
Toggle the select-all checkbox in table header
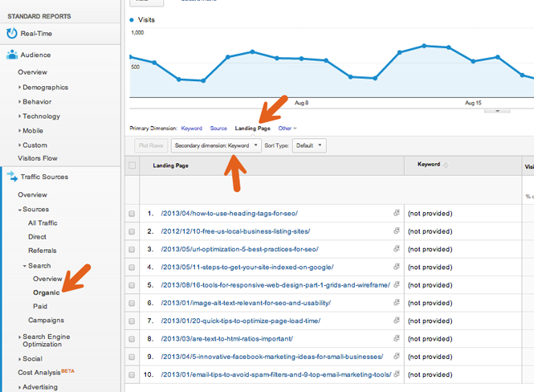[132, 165]
